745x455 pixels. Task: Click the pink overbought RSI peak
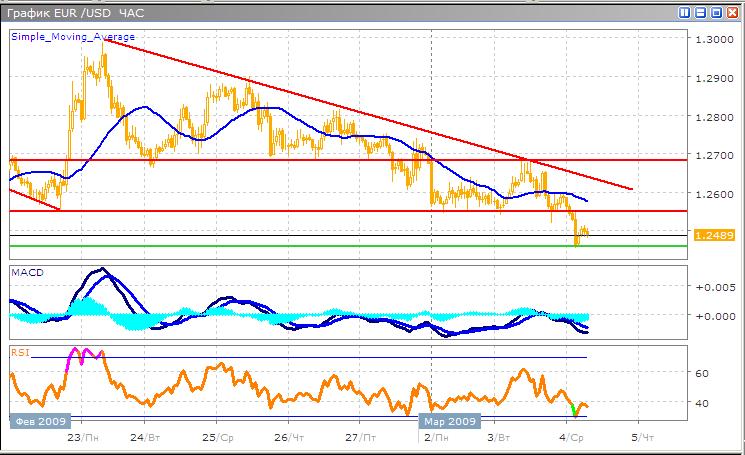[x=78, y=355]
